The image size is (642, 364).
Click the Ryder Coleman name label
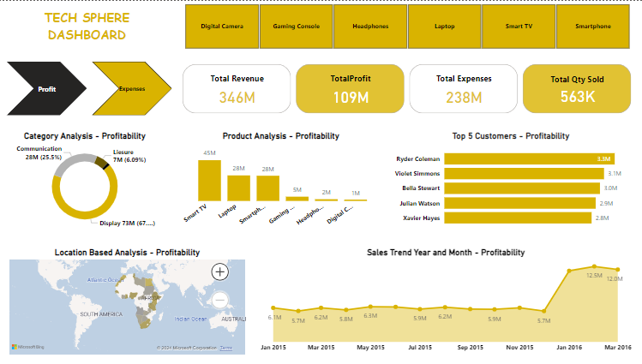click(x=418, y=159)
